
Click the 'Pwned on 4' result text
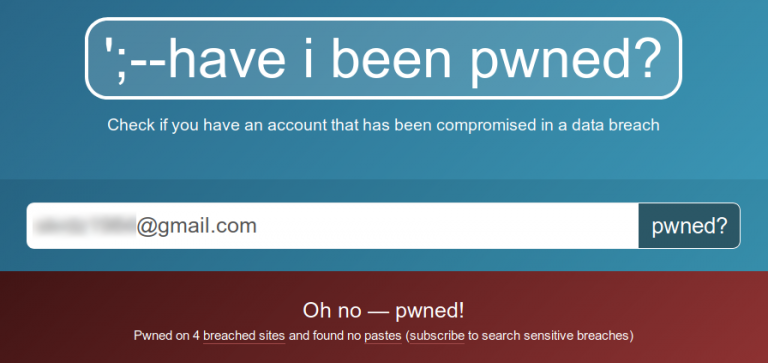(x=167, y=336)
